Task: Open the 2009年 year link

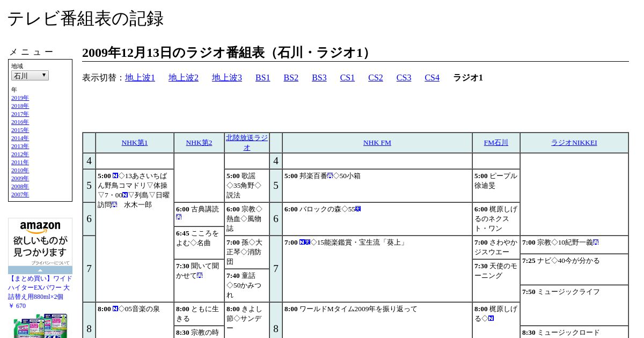Action: coord(20,178)
